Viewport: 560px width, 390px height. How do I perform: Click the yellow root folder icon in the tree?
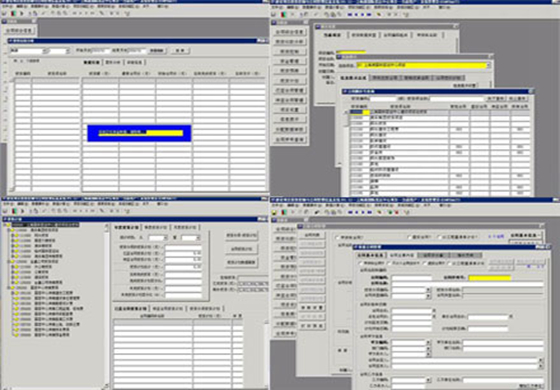point(8,225)
